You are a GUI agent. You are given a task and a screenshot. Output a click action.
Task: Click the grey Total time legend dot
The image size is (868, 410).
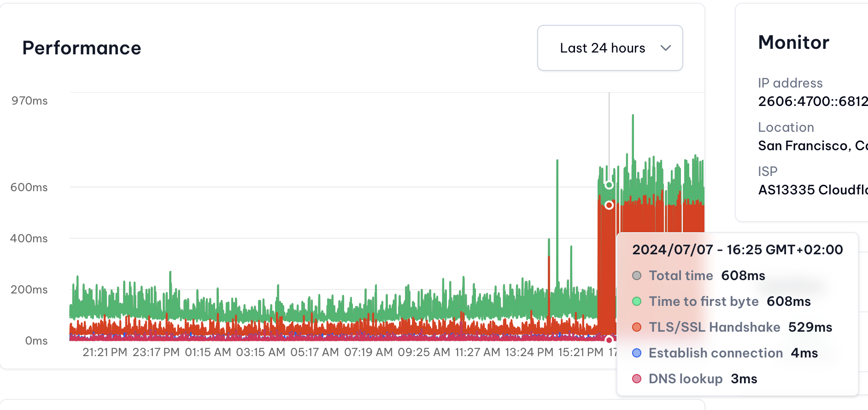pos(637,275)
